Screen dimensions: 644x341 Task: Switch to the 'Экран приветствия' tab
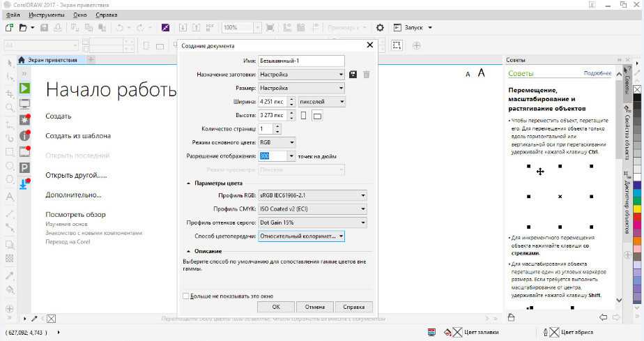(52, 60)
